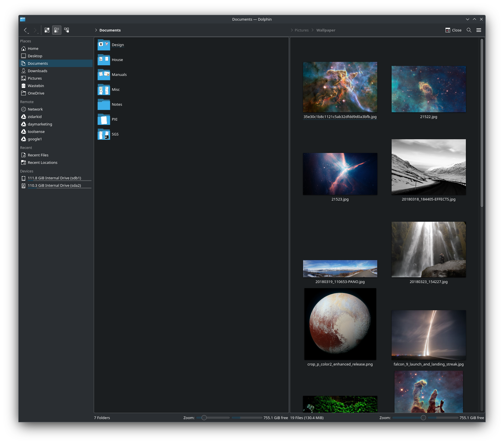Open Downloads in Places panel
Screen dimensions: 504x444
click(37, 71)
